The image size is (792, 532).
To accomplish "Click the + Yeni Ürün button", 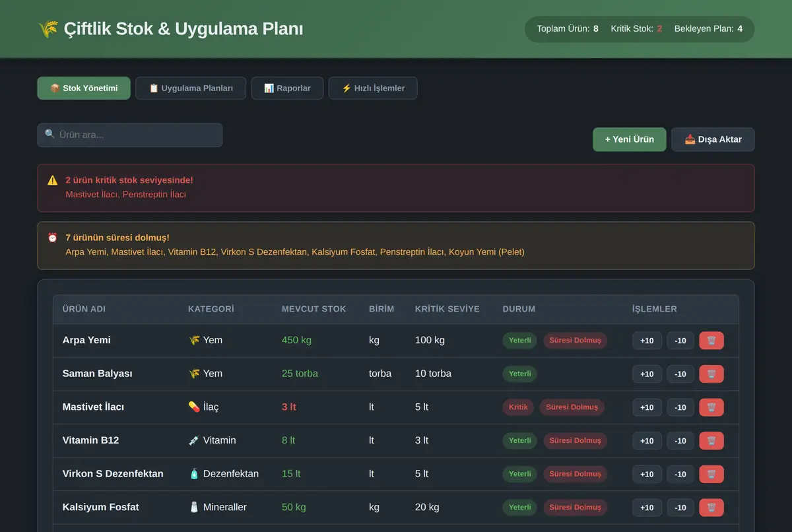I will click(x=630, y=139).
